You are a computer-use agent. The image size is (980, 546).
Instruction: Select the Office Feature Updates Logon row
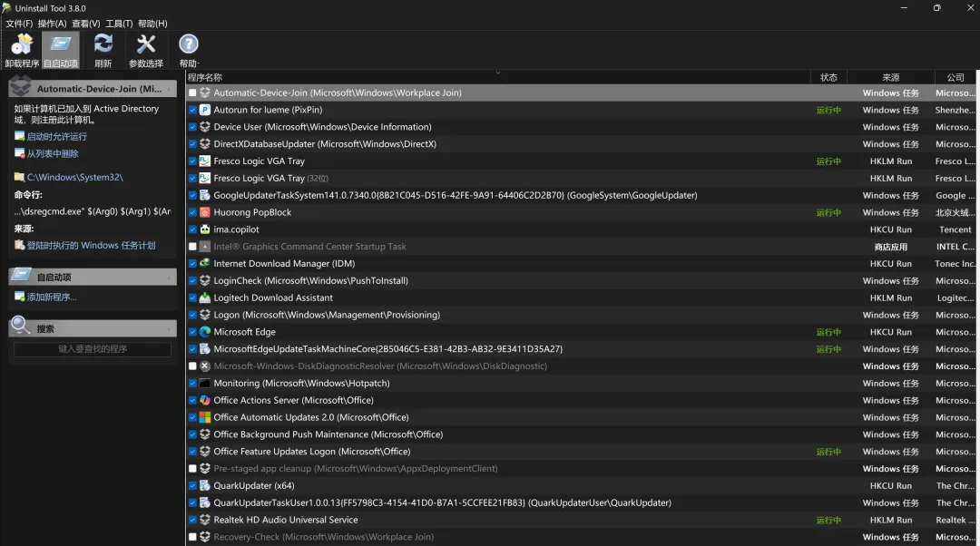click(582, 452)
